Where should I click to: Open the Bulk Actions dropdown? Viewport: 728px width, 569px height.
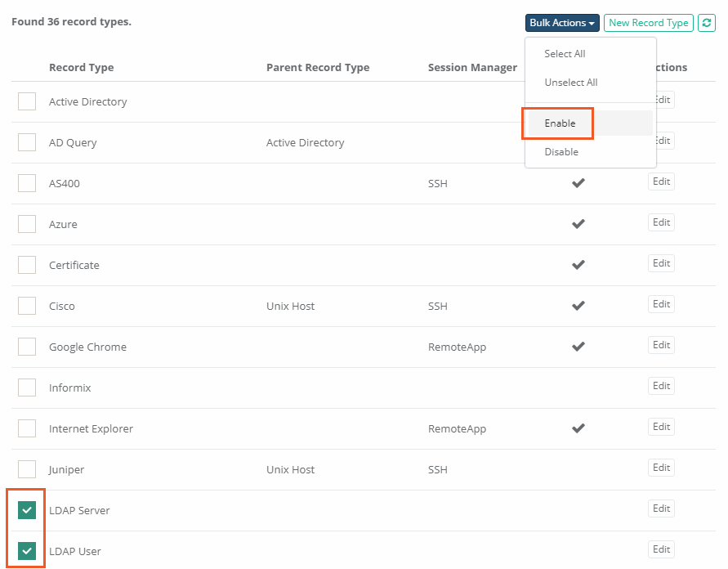[x=562, y=23]
